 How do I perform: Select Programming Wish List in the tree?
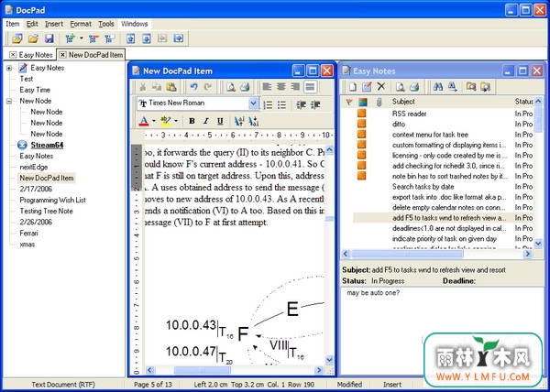[52, 200]
